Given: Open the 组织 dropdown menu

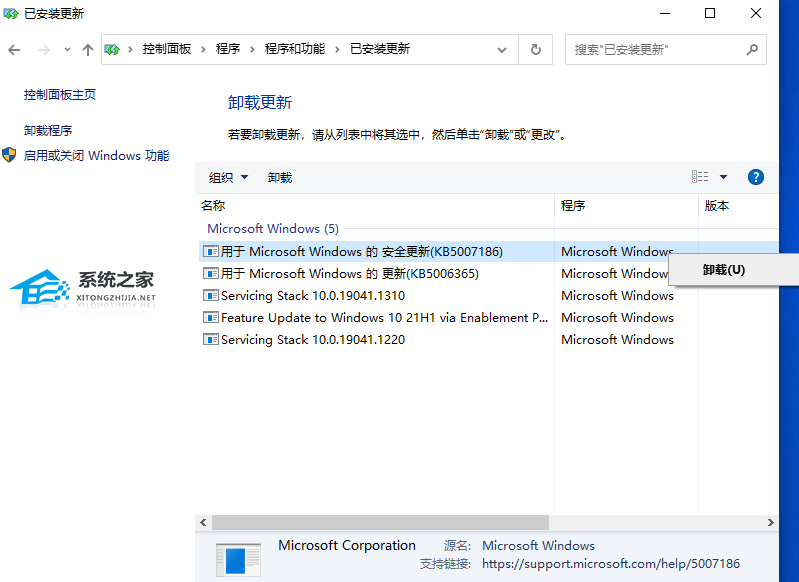Looking at the screenshot, I should tap(228, 177).
